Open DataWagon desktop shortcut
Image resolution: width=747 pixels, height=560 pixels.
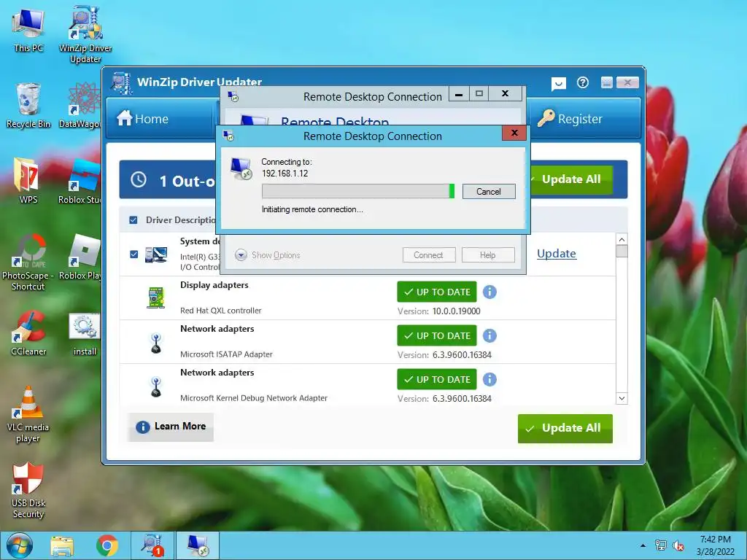pos(80,105)
